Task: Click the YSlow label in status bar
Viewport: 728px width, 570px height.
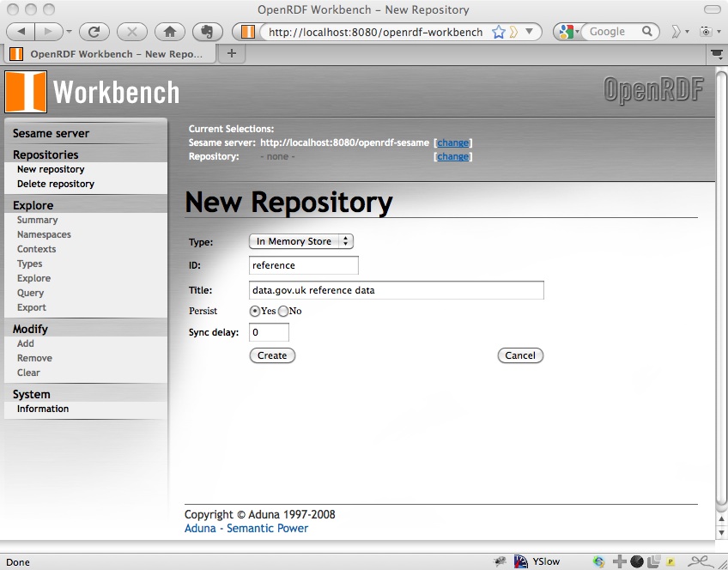Action: 546,562
